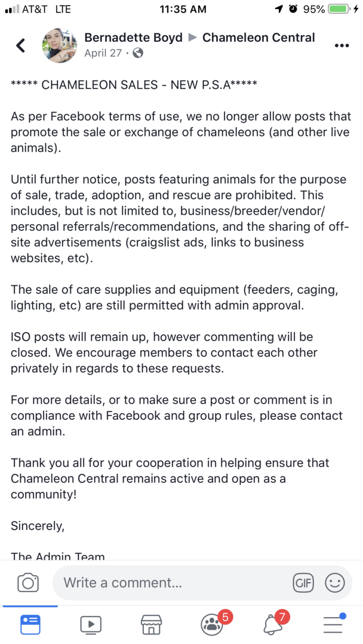This screenshot has height=644, width=363.
Task: Open the hamburger menu tab
Action: pos(333,624)
